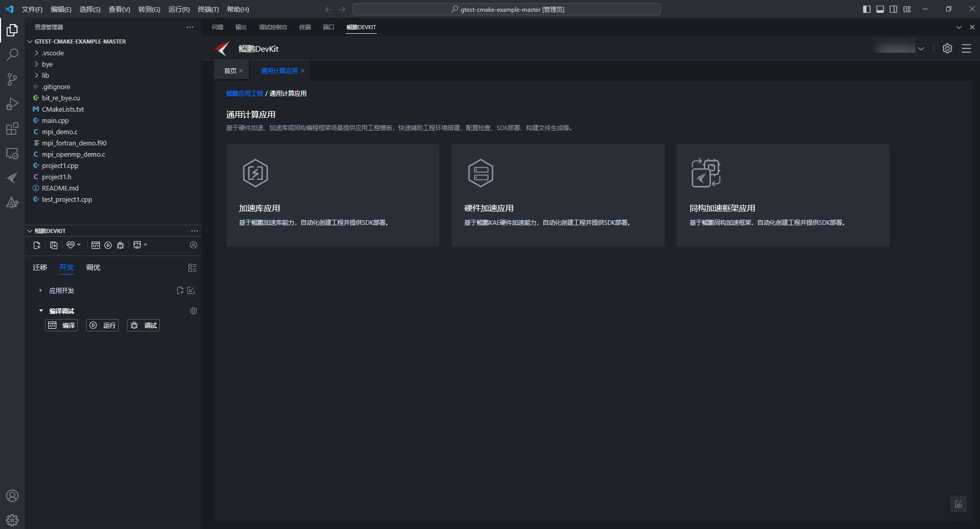The image size is (980, 529).
Task: Open explorer more actions ellipsis
Action: click(x=190, y=27)
